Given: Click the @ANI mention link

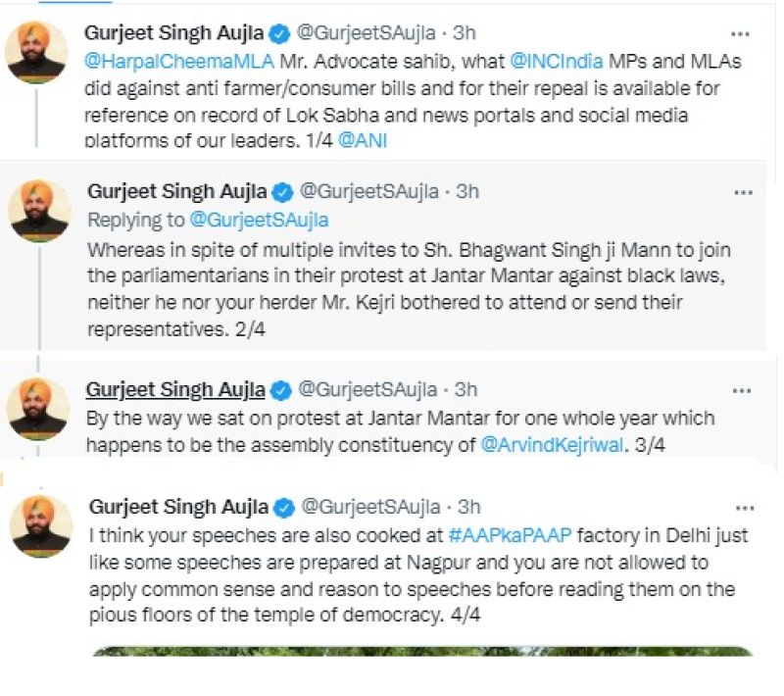Looking at the screenshot, I should point(363,140).
